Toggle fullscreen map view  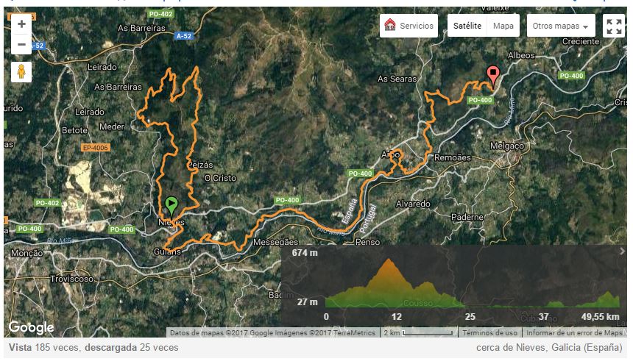[x=614, y=26]
